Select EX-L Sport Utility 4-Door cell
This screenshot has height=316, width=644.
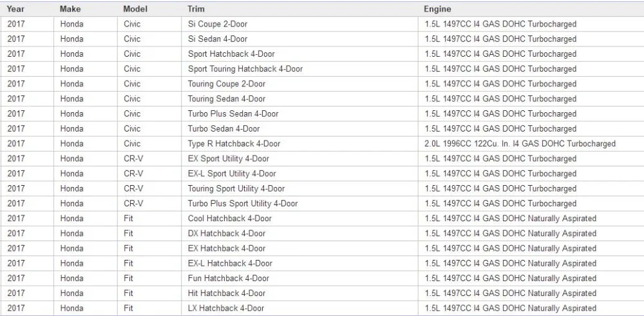[x=300, y=173]
